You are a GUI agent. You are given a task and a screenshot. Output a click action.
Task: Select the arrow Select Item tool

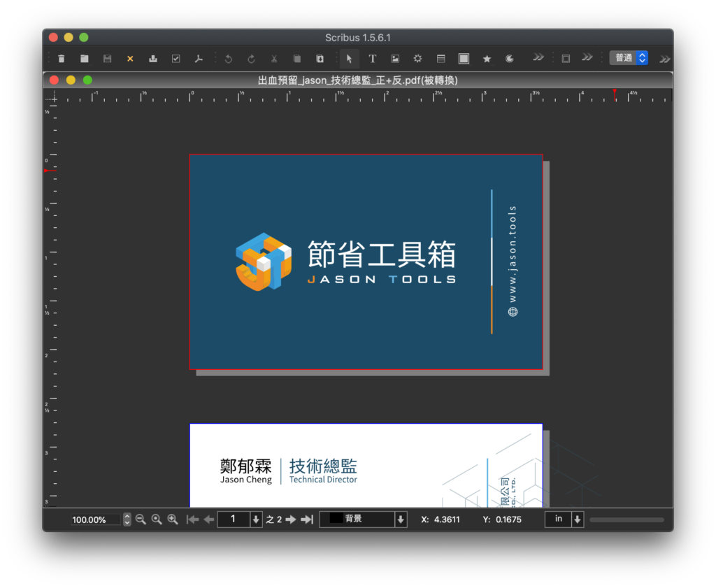pyautogui.click(x=350, y=59)
